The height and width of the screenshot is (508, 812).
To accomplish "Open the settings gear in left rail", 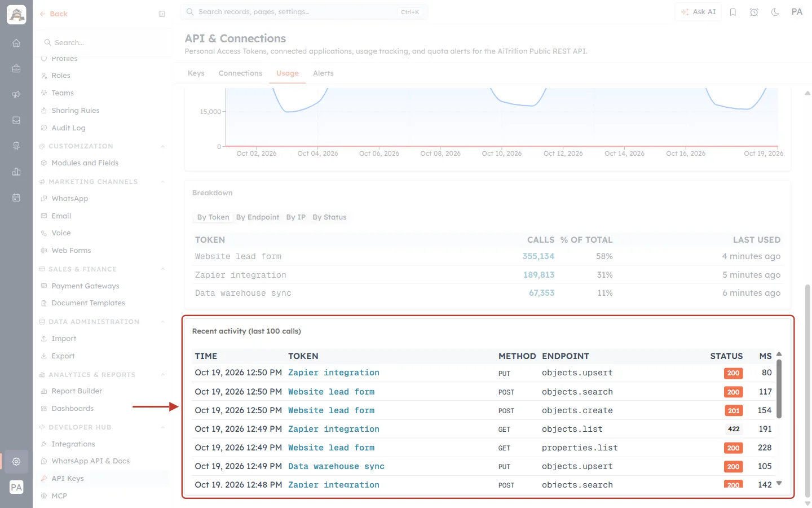I will (16, 461).
